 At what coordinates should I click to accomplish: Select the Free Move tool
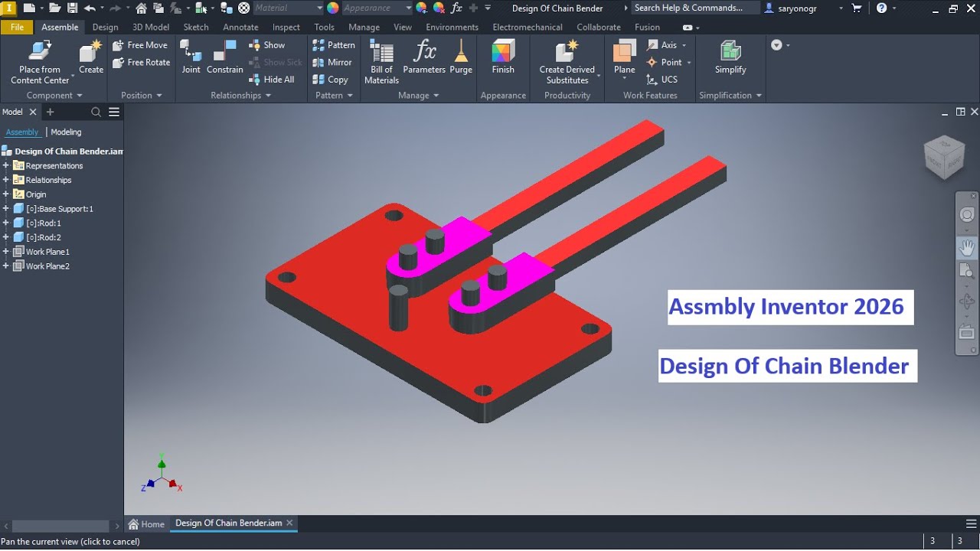click(140, 45)
